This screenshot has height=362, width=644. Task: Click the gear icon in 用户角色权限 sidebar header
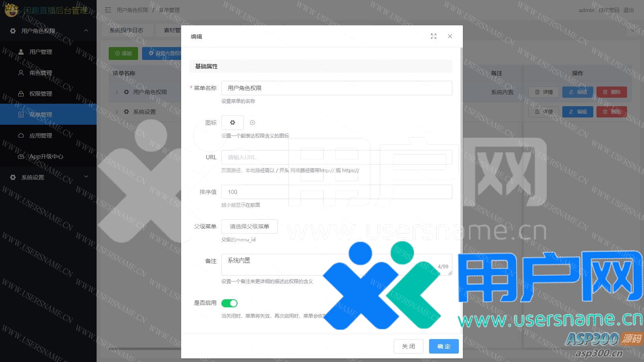pyautogui.click(x=13, y=31)
